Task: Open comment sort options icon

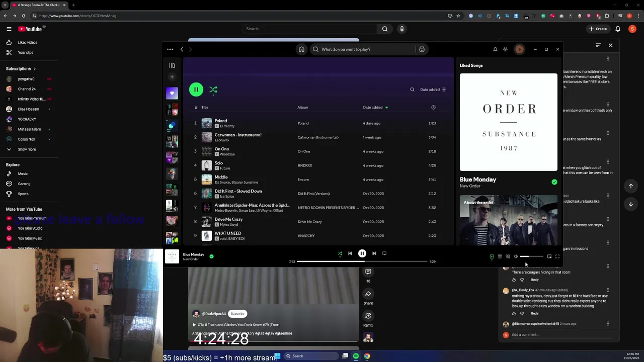Action: tap(598, 45)
